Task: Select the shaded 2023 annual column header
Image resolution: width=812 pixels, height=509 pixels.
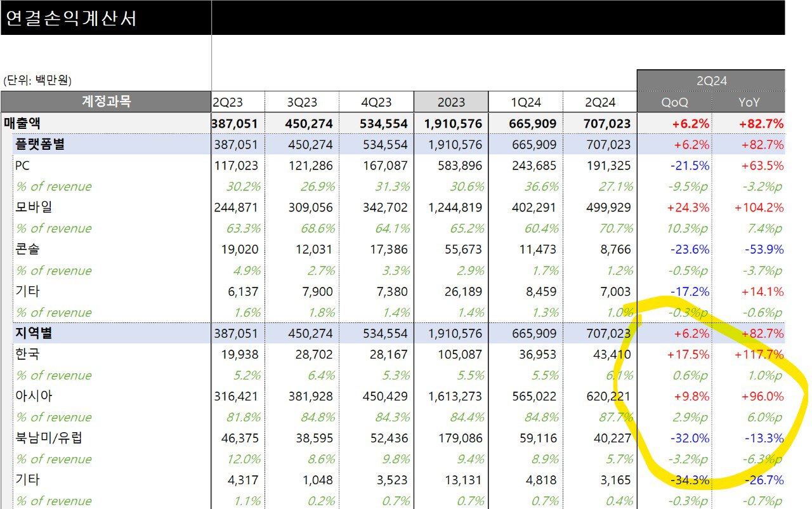Action: coord(451,102)
